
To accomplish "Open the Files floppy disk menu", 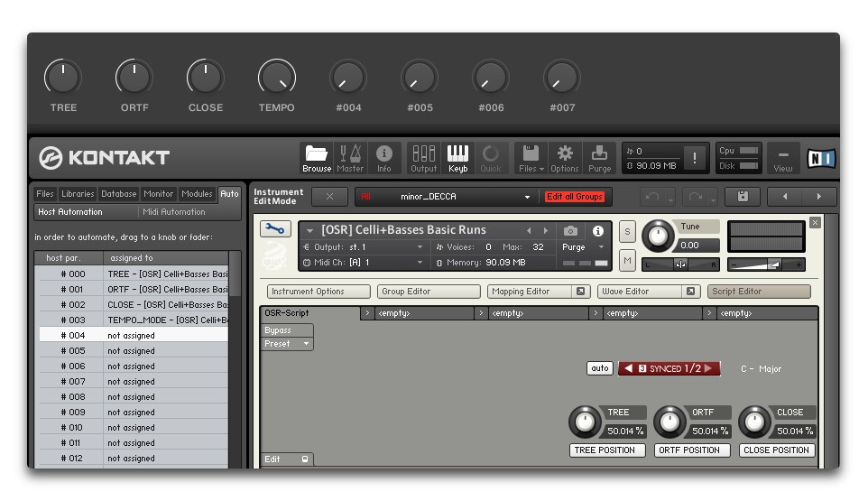I will point(531,158).
